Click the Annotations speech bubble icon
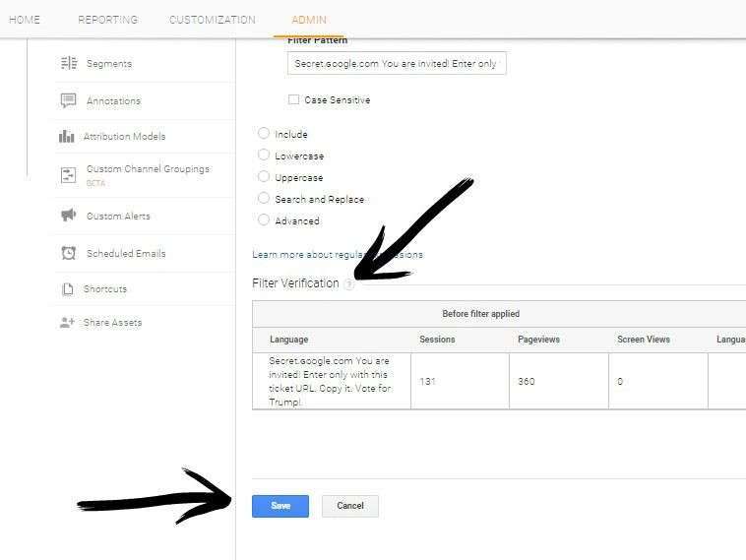This screenshot has width=746, height=560. 69,100
